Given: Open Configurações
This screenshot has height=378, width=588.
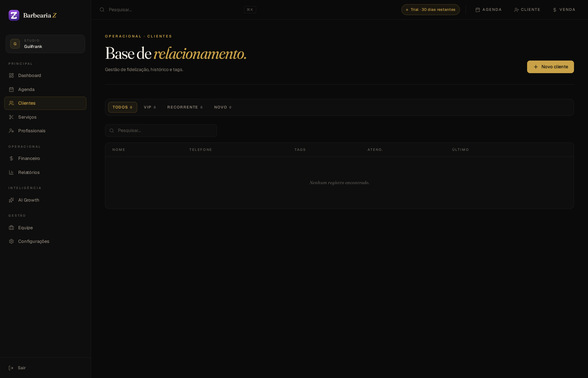Looking at the screenshot, I should pos(45,241).
